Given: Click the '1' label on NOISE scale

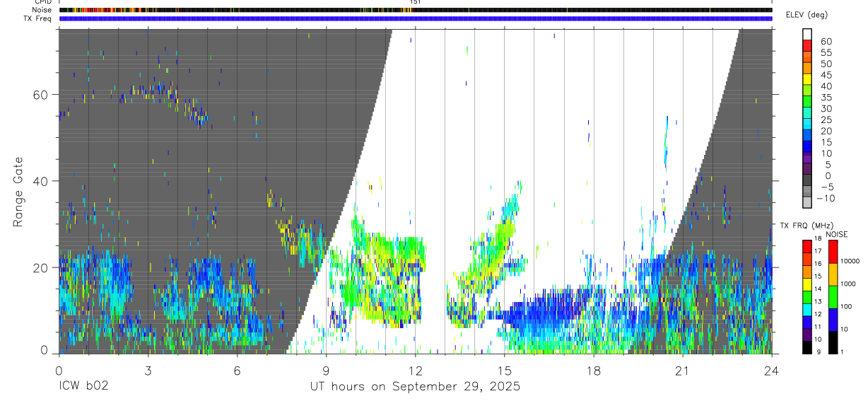Looking at the screenshot, I should [x=843, y=352].
